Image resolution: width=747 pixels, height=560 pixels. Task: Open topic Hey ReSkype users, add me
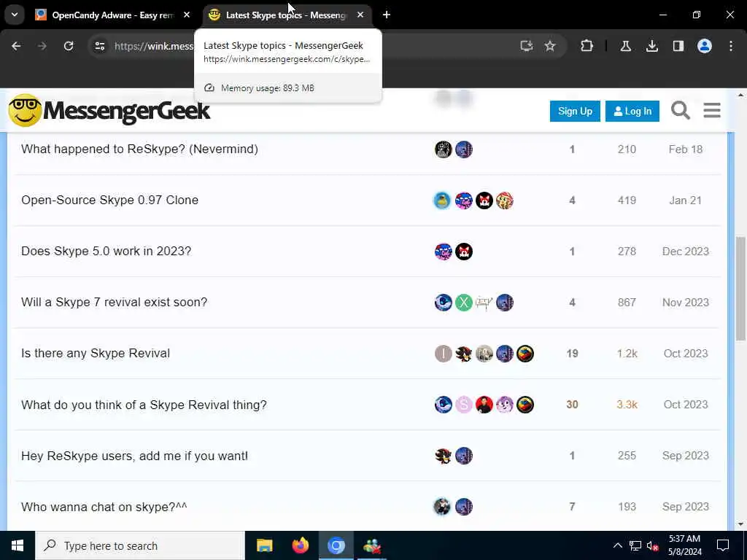[x=134, y=456]
